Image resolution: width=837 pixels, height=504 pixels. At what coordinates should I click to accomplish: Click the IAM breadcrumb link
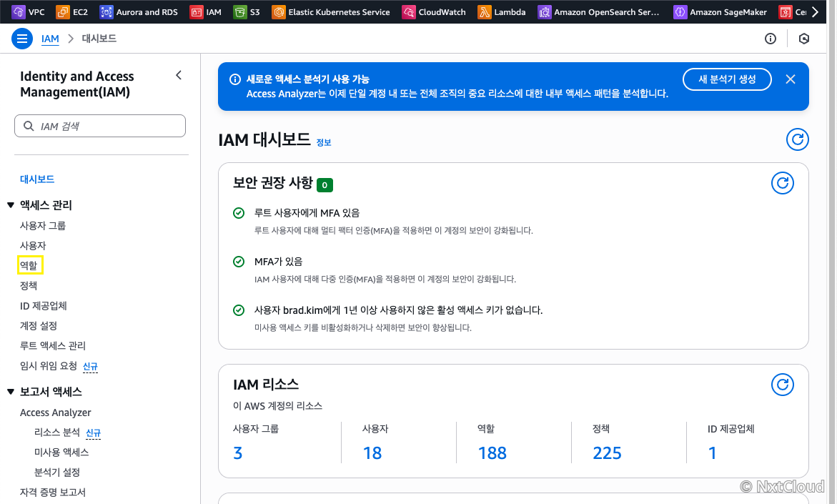[50, 39]
